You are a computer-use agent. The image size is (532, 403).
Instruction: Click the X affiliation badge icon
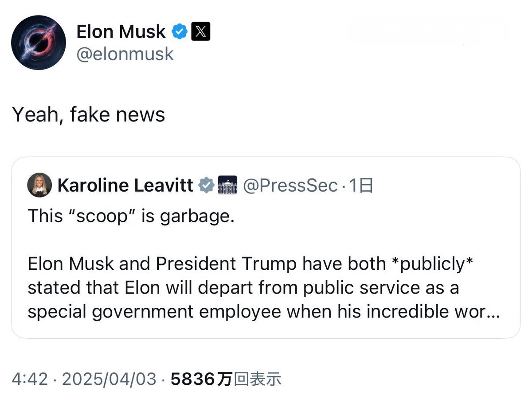[x=200, y=31]
